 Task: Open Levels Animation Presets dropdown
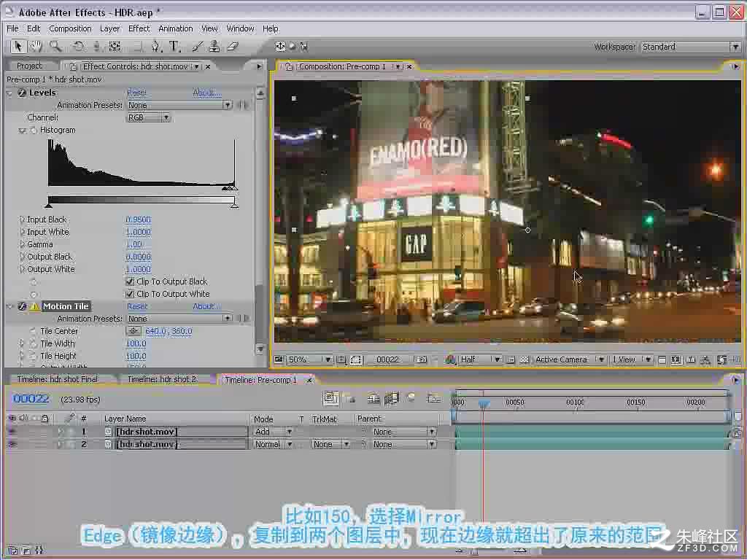point(179,105)
